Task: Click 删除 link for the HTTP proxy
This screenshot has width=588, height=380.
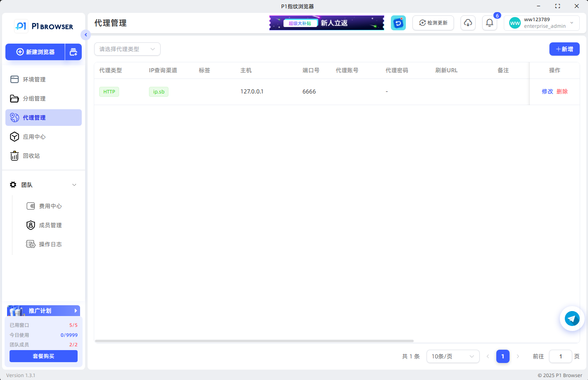Action: point(562,91)
